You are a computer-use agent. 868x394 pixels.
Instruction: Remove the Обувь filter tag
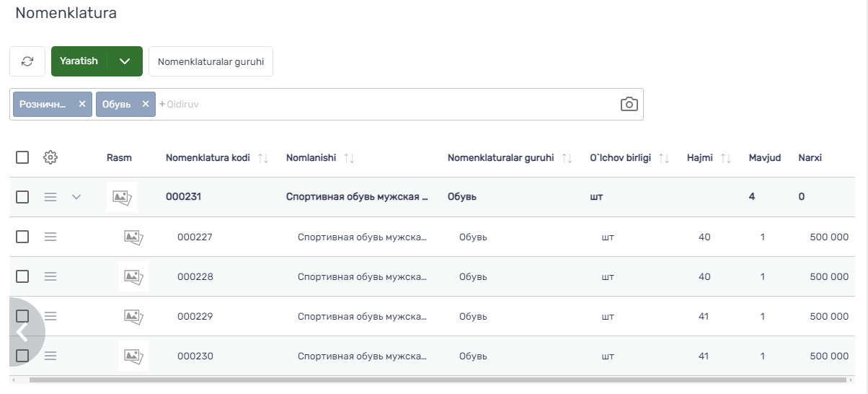pos(146,104)
